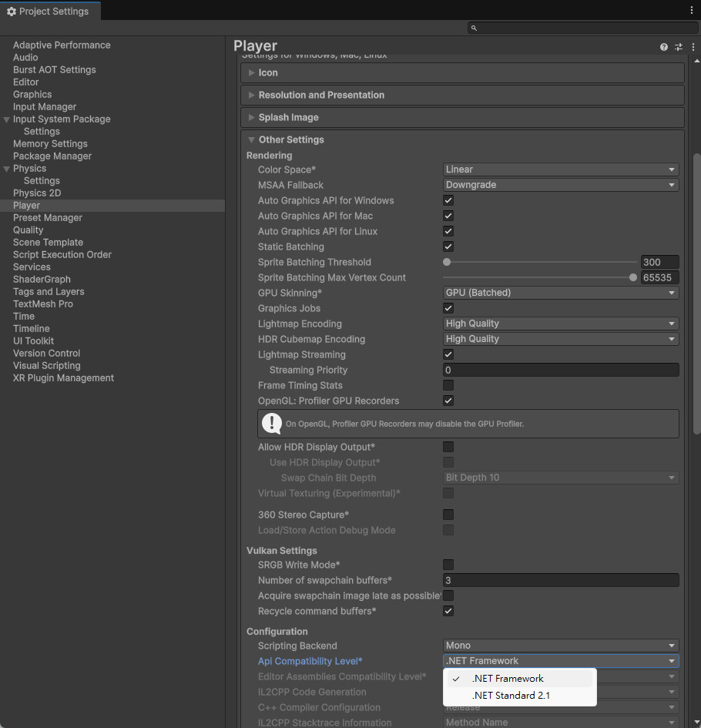Screen dimensions: 701x728
Task: Select Script Execution Order
Action: (62, 255)
